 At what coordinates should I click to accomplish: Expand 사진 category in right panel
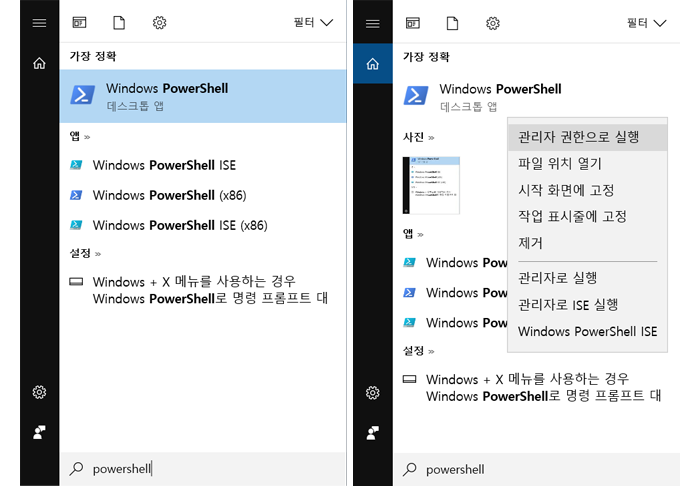[419, 137]
